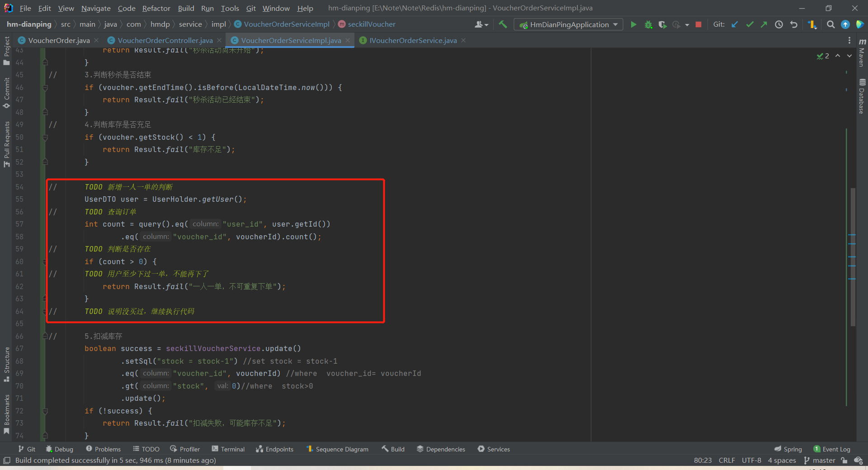Switch to VoucherOrder.java tab
Image resolution: width=868 pixels, height=470 pixels.
click(59, 40)
